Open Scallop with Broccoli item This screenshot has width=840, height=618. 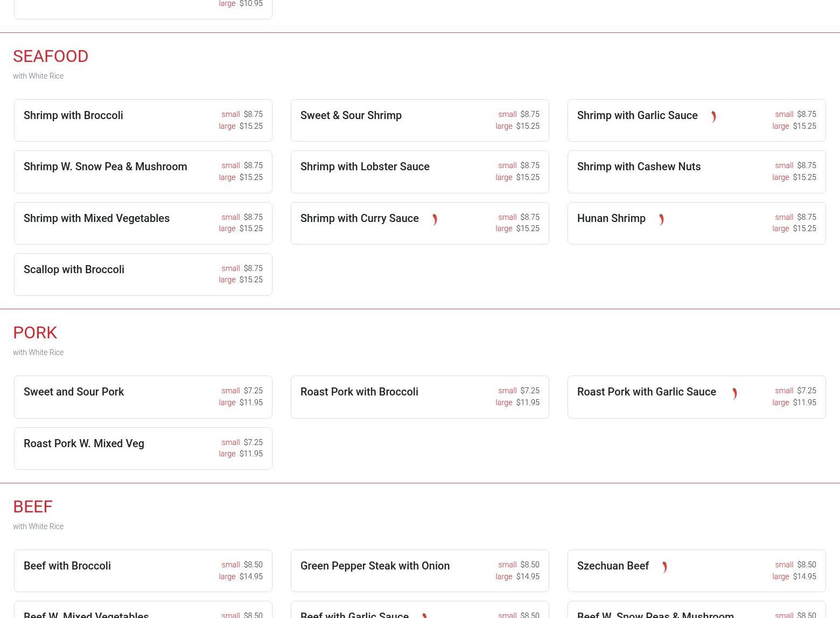tap(74, 269)
